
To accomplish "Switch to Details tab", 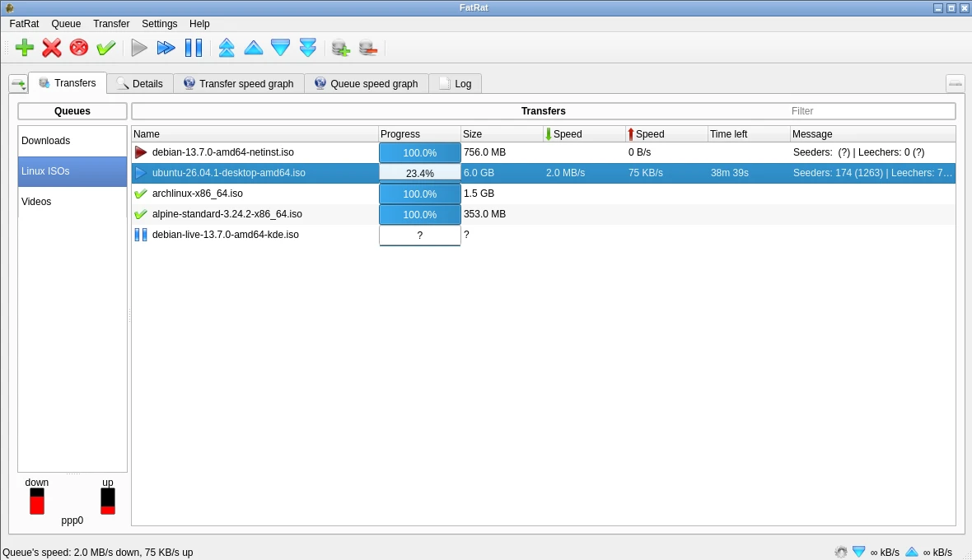I will 140,84.
